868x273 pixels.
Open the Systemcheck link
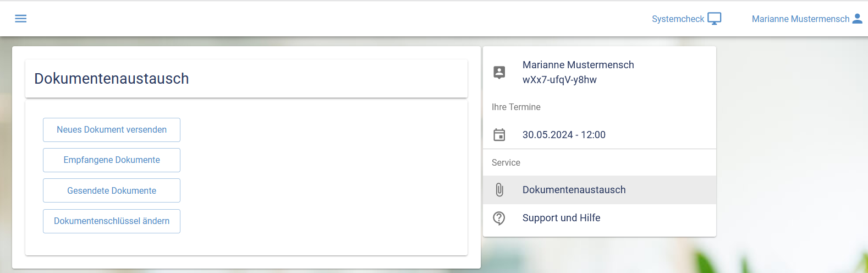pyautogui.click(x=678, y=19)
